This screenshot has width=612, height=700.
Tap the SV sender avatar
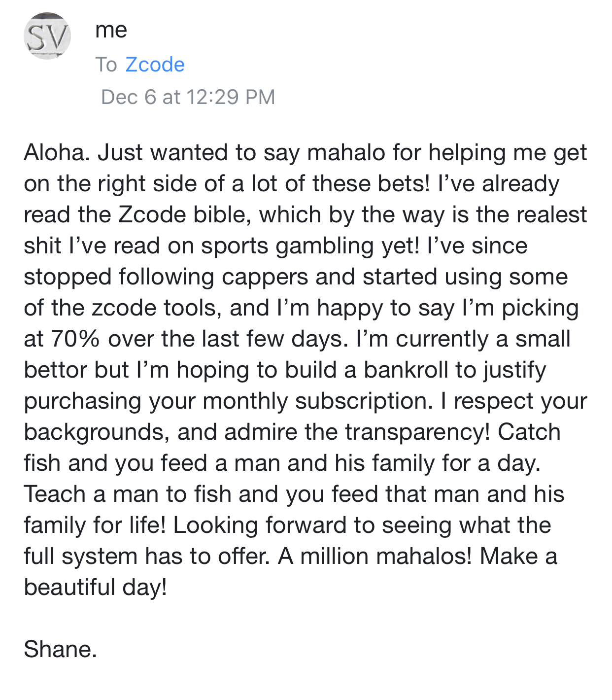point(47,36)
